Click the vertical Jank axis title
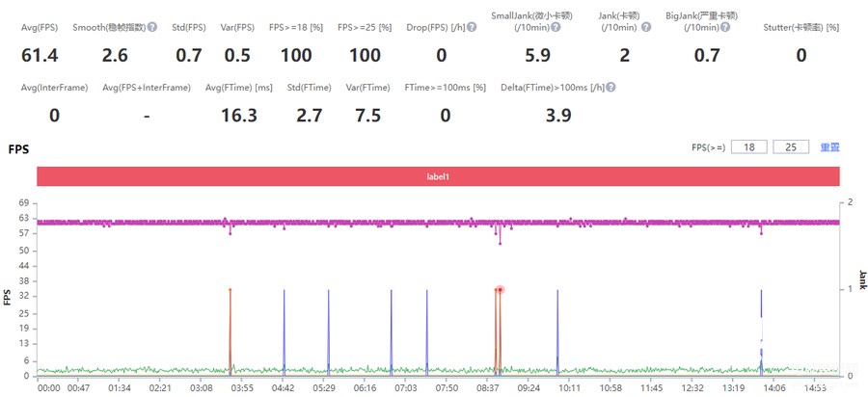868x397 pixels. pos(862,279)
